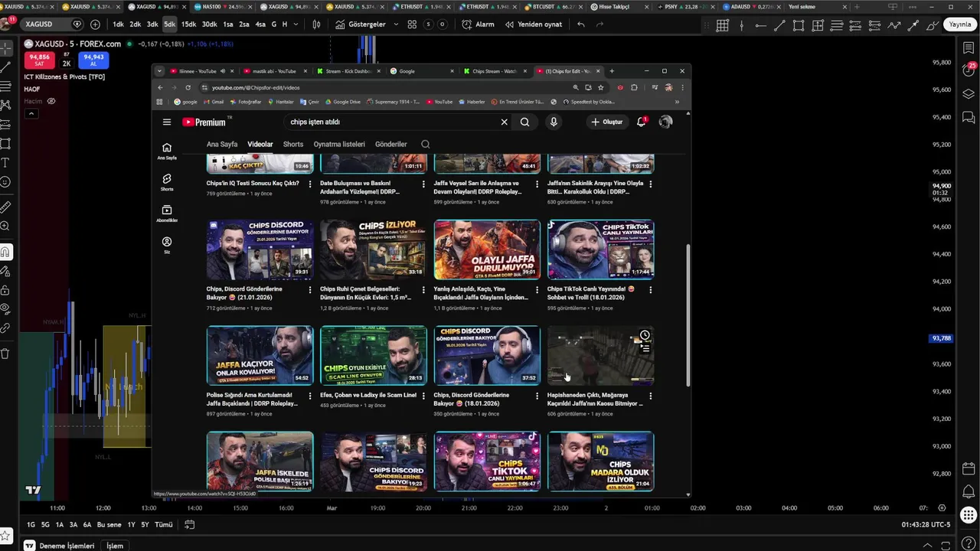
Task: Click the YouTube Premium logo
Action: pyautogui.click(x=204, y=122)
